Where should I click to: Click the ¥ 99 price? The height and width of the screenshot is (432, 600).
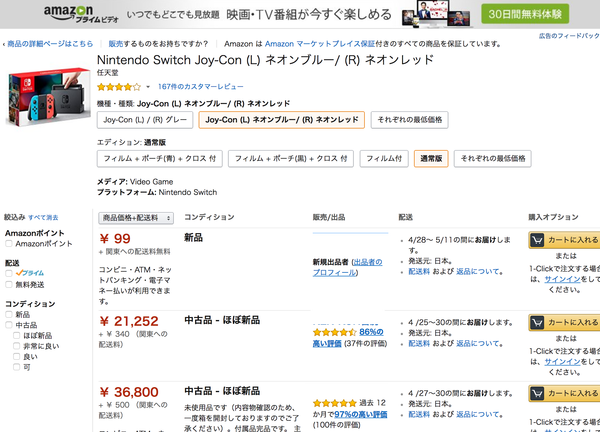click(x=115, y=239)
